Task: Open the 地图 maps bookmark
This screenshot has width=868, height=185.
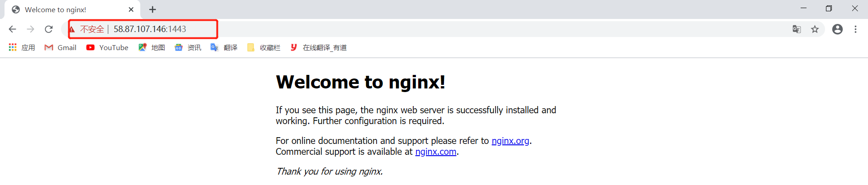Action: coord(151,47)
